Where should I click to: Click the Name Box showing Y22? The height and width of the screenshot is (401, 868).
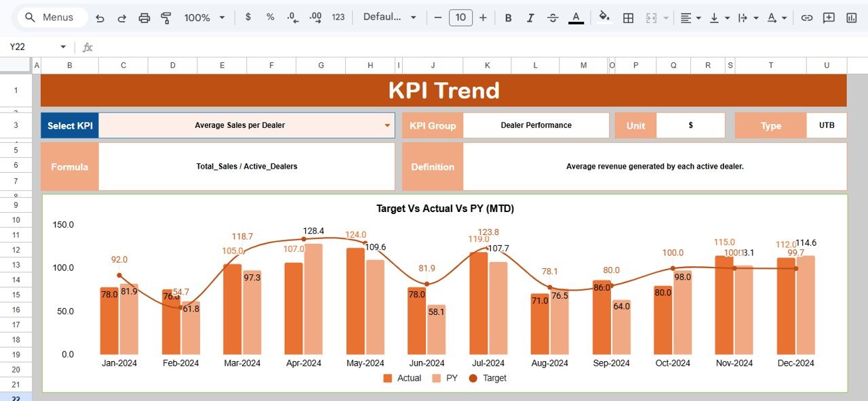point(31,47)
